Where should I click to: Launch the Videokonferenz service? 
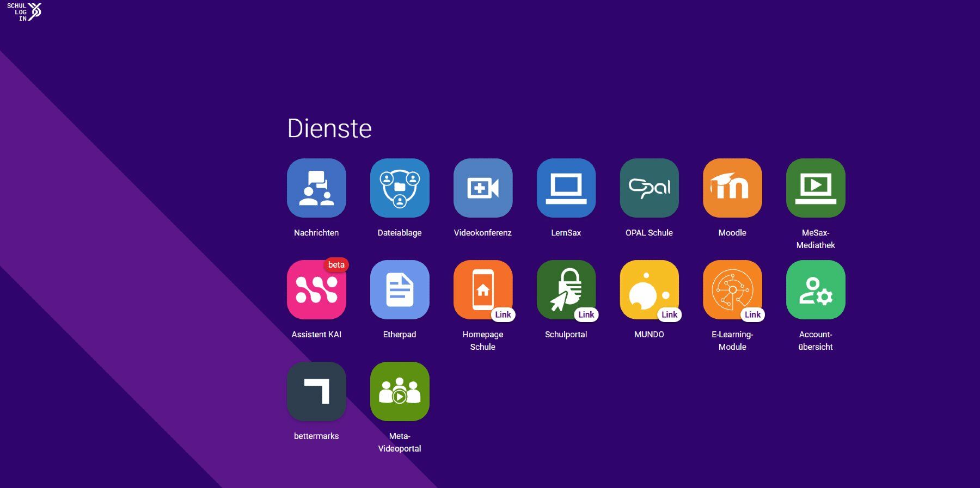pyautogui.click(x=483, y=188)
